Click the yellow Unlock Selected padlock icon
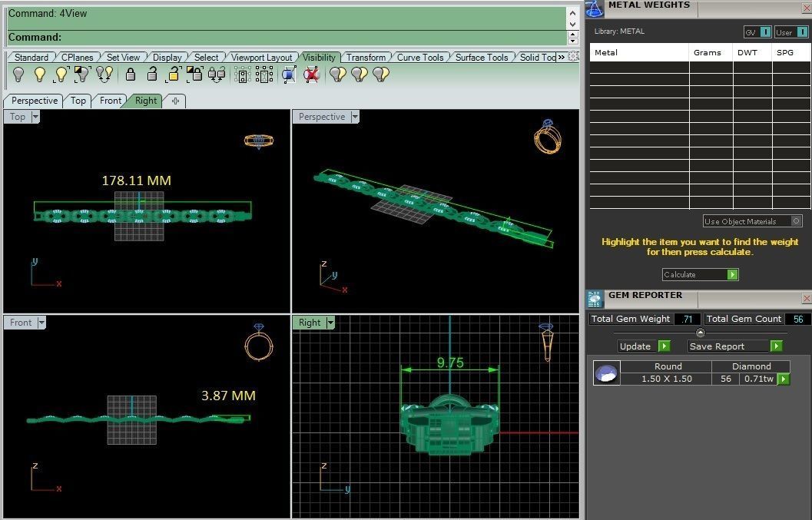 174,75
